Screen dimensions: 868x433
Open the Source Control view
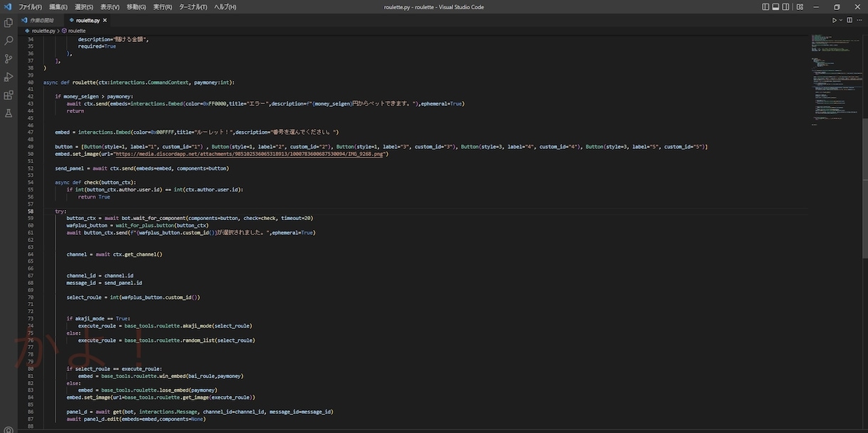click(9, 58)
